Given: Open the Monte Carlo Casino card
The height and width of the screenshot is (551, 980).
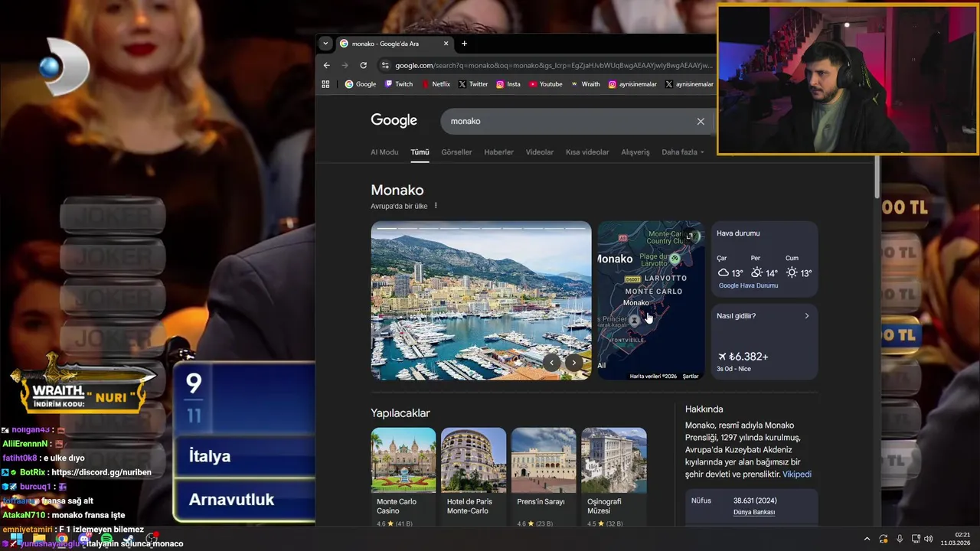Looking at the screenshot, I should [403, 478].
